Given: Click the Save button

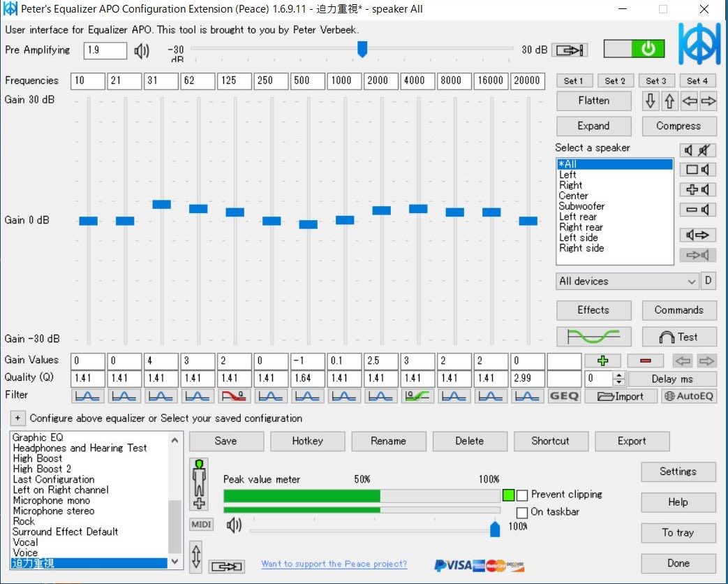Looking at the screenshot, I should point(226,441).
